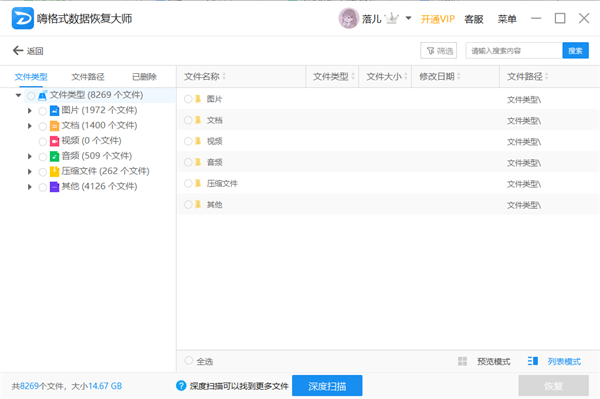Click the app logo icon
The image size is (600, 399).
tap(23, 18)
